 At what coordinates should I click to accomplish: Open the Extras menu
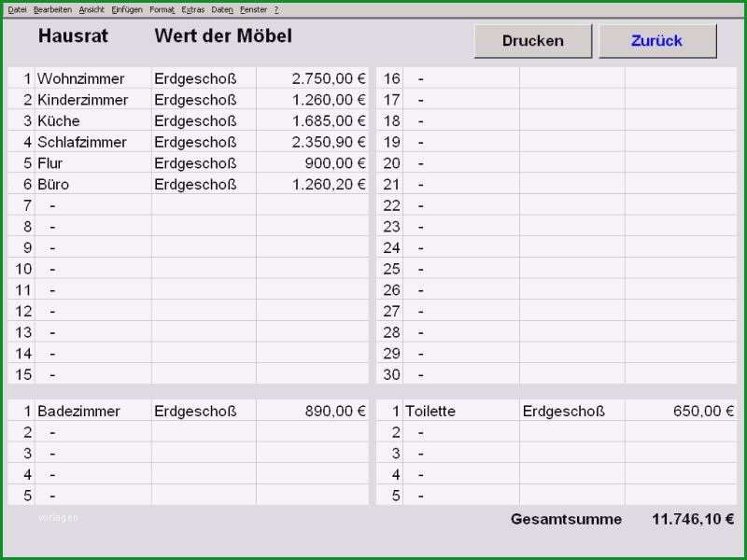tap(193, 9)
